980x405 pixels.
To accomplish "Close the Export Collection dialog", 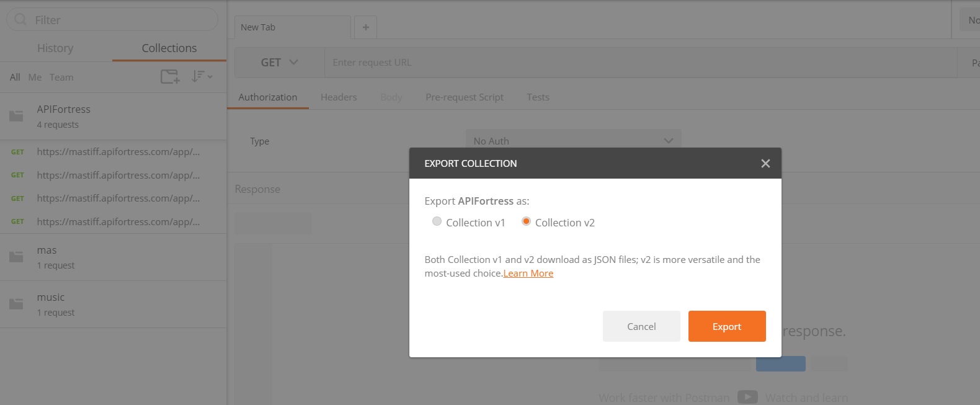I will coord(765,163).
